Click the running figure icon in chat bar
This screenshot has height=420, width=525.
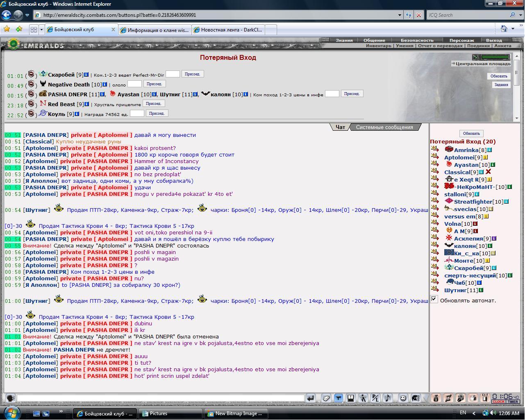[x=363, y=398]
